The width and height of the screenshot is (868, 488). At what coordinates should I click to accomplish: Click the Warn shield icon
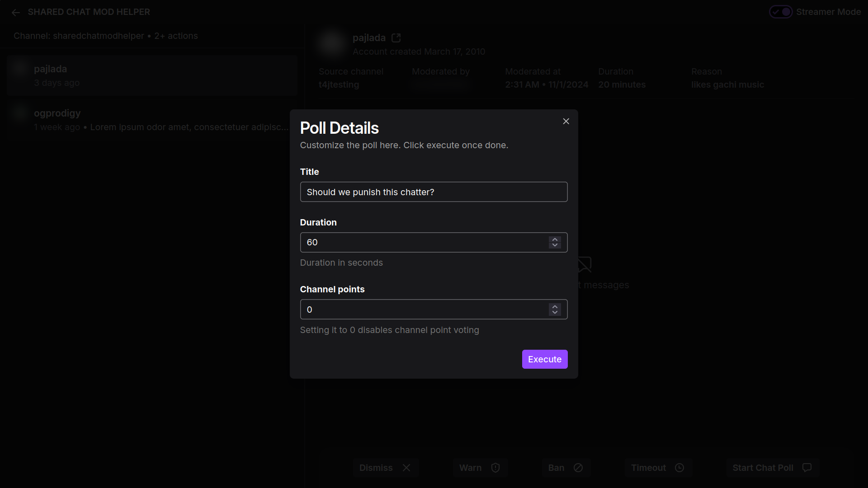[495, 468]
